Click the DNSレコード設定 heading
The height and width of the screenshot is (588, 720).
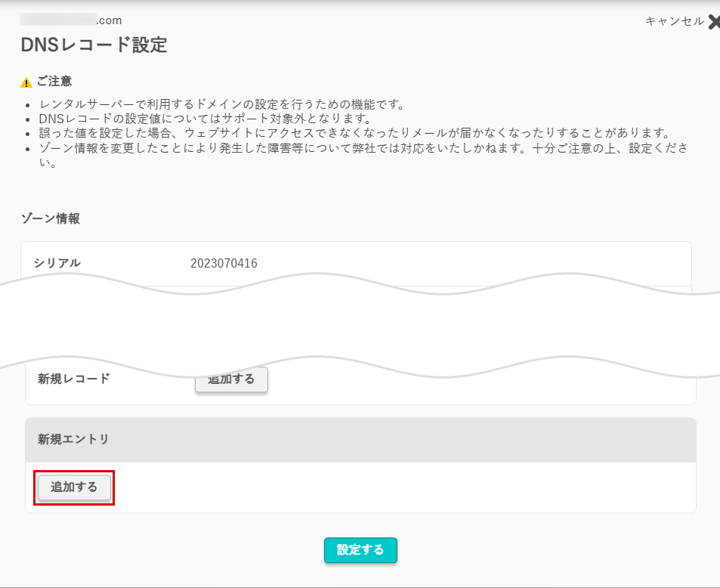point(94,45)
